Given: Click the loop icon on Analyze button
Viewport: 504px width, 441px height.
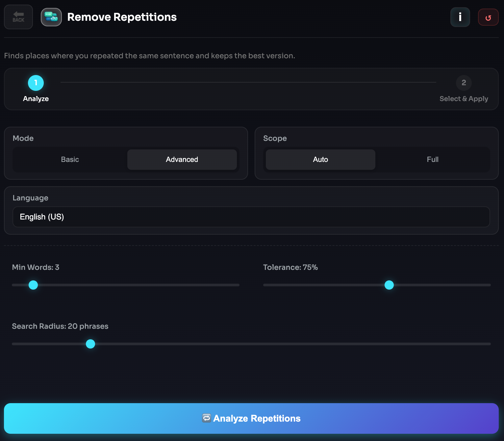Looking at the screenshot, I should point(207,418).
